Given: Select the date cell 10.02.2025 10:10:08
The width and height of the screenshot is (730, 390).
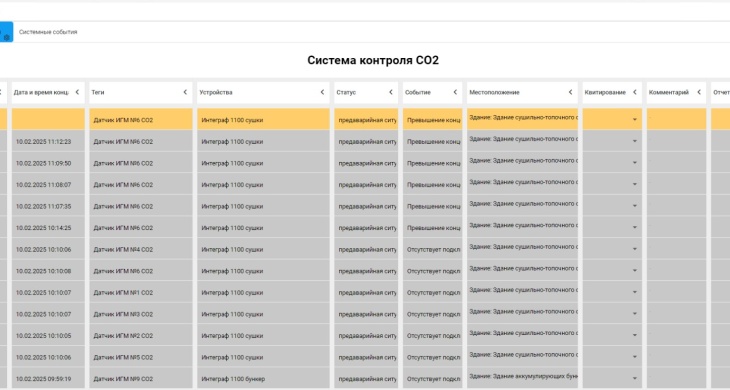Looking at the screenshot, I should (x=48, y=271).
